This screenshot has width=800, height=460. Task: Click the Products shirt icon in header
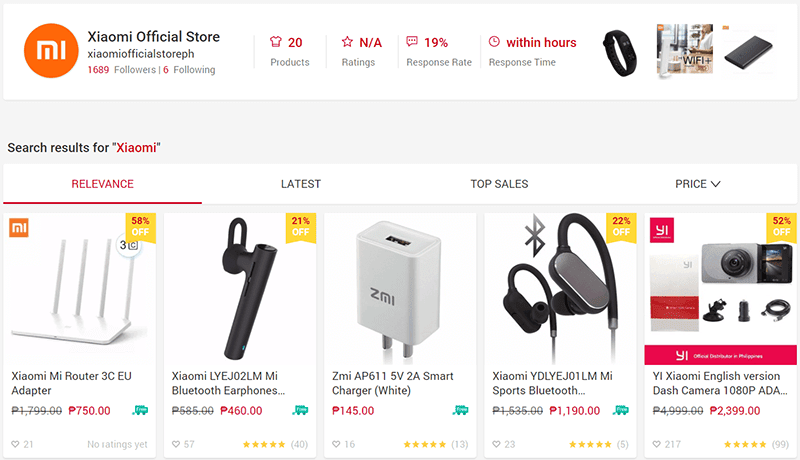click(x=276, y=42)
